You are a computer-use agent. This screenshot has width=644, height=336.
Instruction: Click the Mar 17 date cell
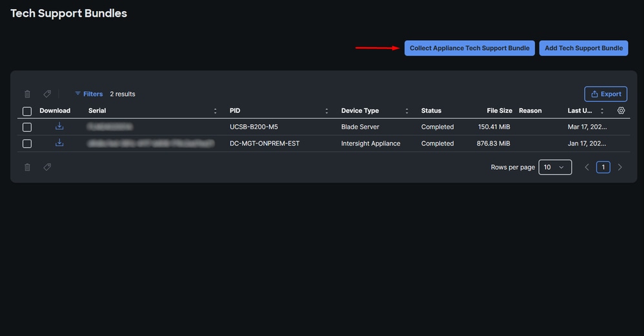pyautogui.click(x=587, y=127)
